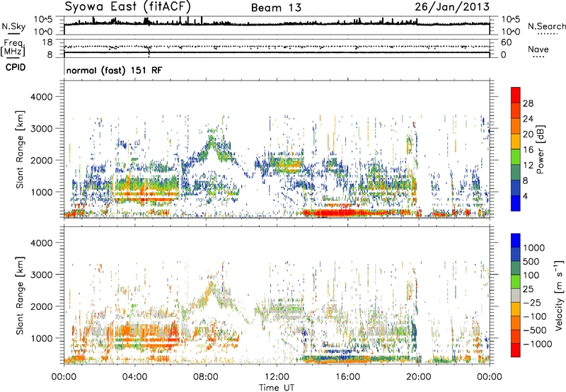The width and height of the screenshot is (566, 392).
Task: Click the '20:00' time tick label
Action: 418,377
